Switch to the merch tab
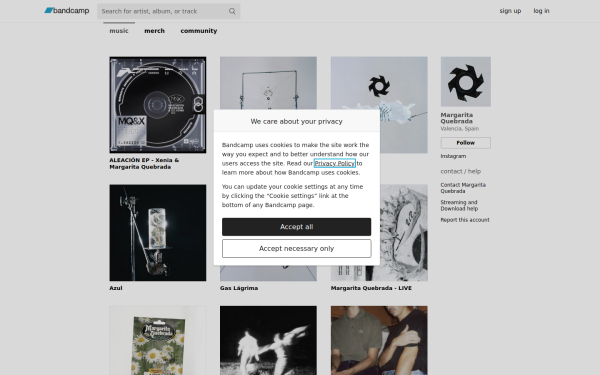600x375 pixels. (154, 31)
